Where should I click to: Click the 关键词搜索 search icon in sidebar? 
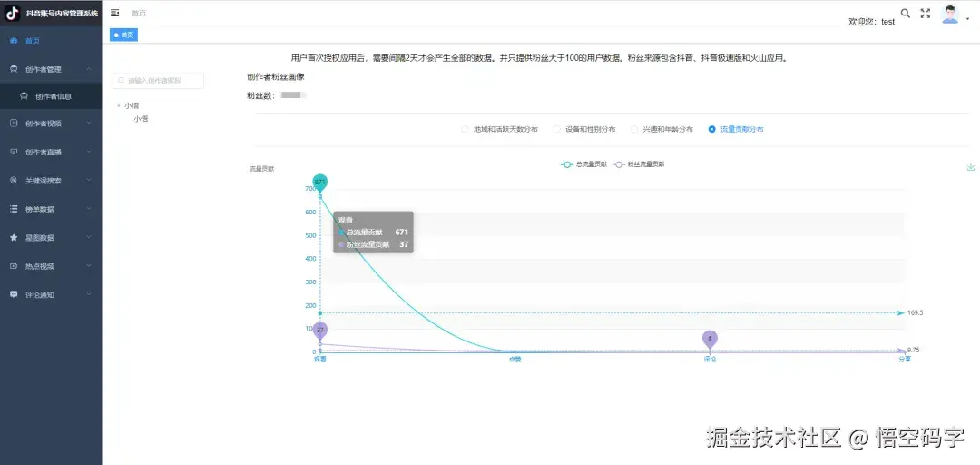click(14, 180)
